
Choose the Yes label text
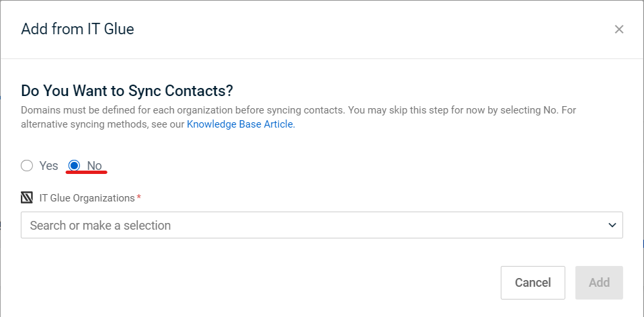(49, 166)
